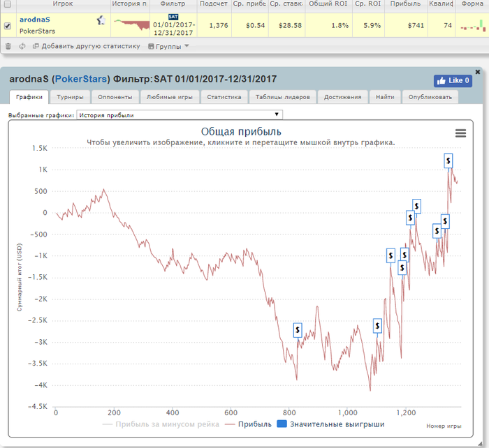Viewport: 489px width, 448px height.
Task: Click the 5.9% average ROI value
Action: (x=372, y=26)
